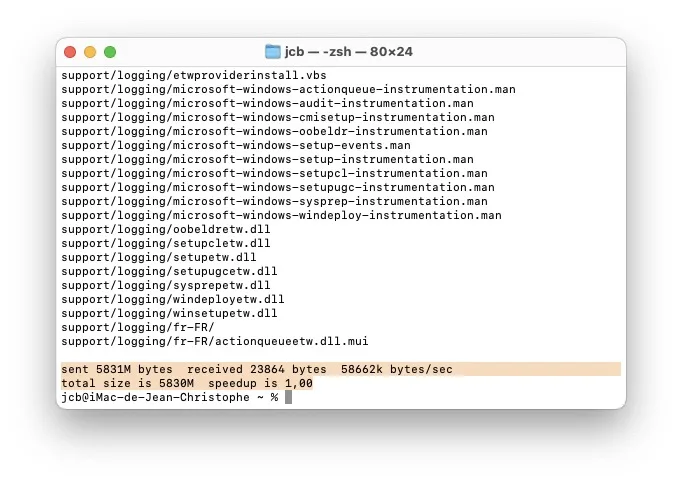Select the line 'support/logging/winsetupetw.dll'
682x483 pixels.
pyautogui.click(x=169, y=313)
